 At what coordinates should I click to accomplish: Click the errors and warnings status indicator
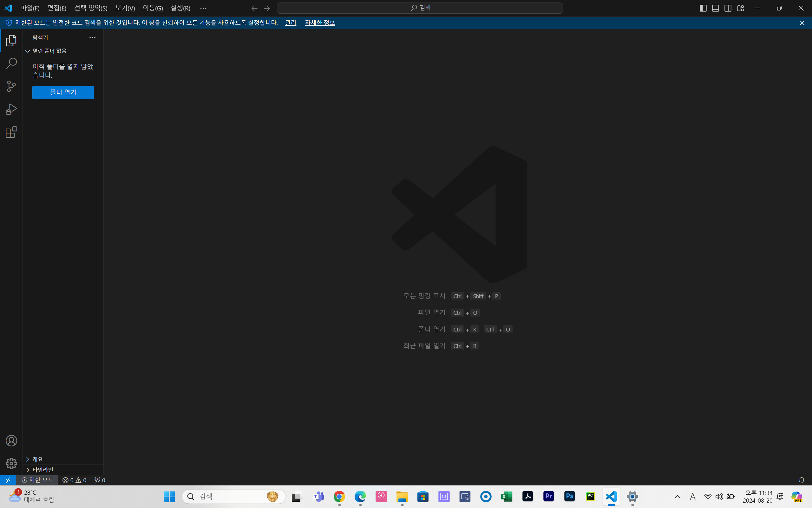(75, 480)
